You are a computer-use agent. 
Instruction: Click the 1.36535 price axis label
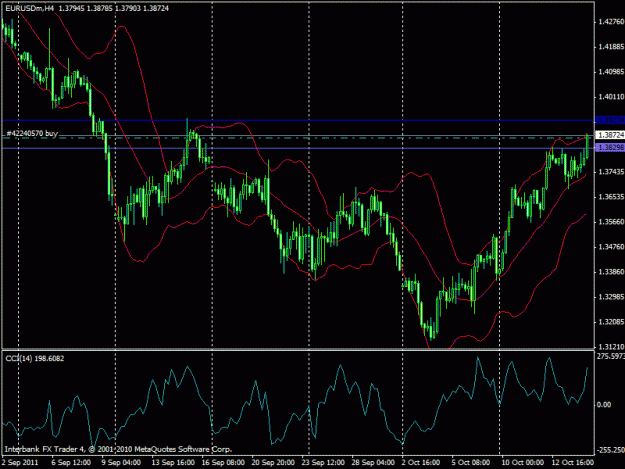pyautogui.click(x=611, y=197)
